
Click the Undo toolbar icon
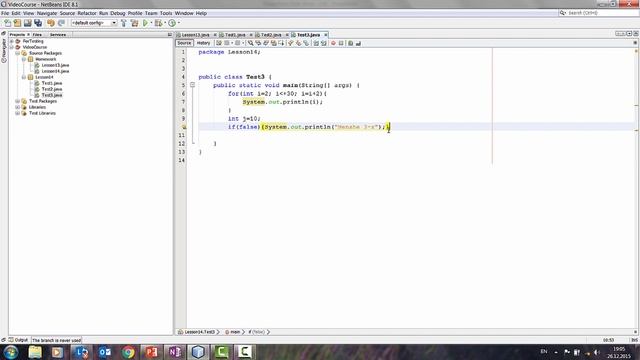[51, 23]
